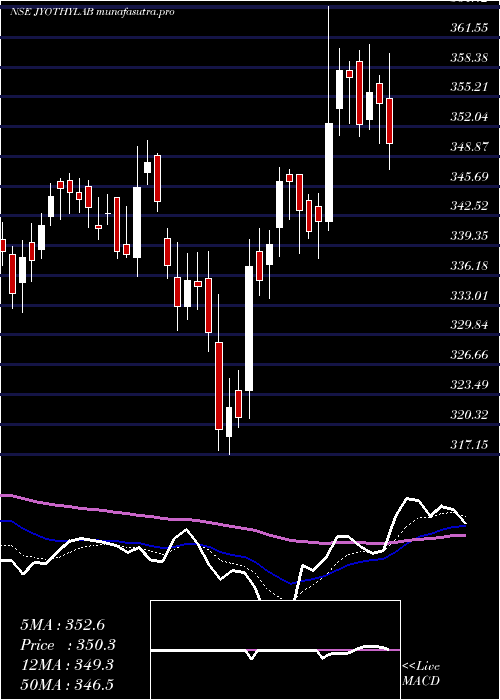Select the 326.66 price axis label
The width and height of the screenshot is (500, 700).
468,355
